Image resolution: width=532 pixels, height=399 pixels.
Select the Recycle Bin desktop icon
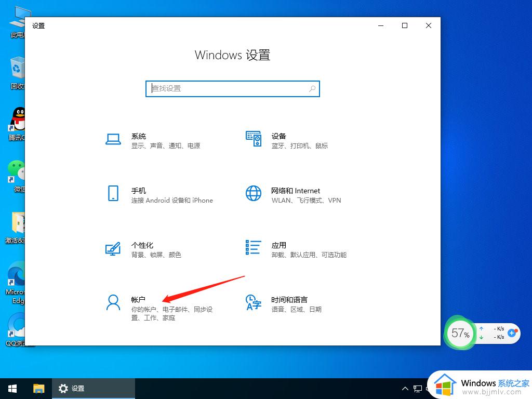coord(17,73)
